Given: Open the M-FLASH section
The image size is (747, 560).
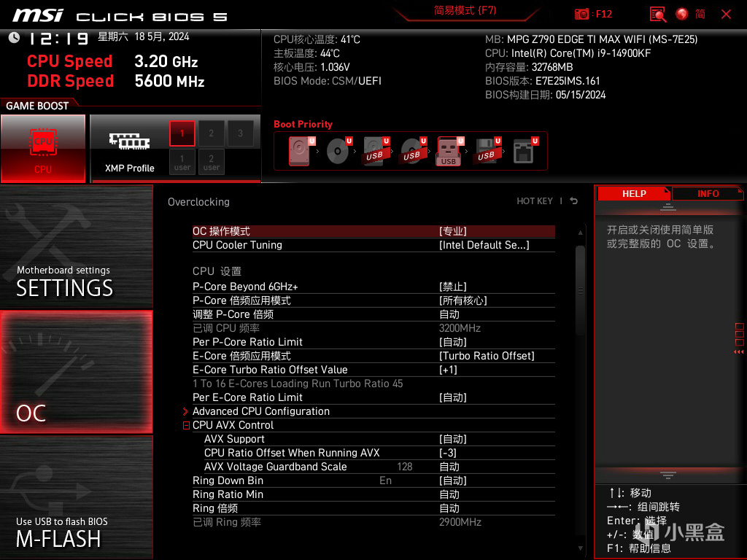Looking at the screenshot, I should click(x=76, y=497).
